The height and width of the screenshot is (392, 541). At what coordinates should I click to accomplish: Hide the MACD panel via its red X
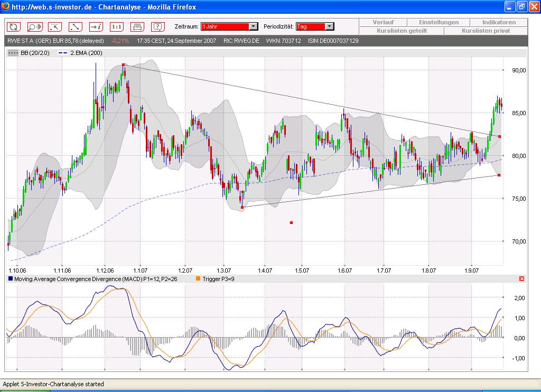click(522, 278)
